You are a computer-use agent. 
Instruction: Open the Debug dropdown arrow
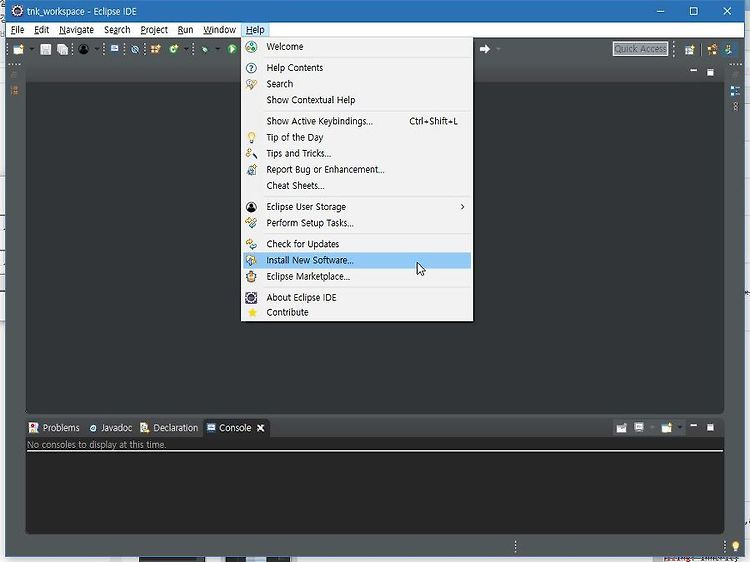click(218, 49)
